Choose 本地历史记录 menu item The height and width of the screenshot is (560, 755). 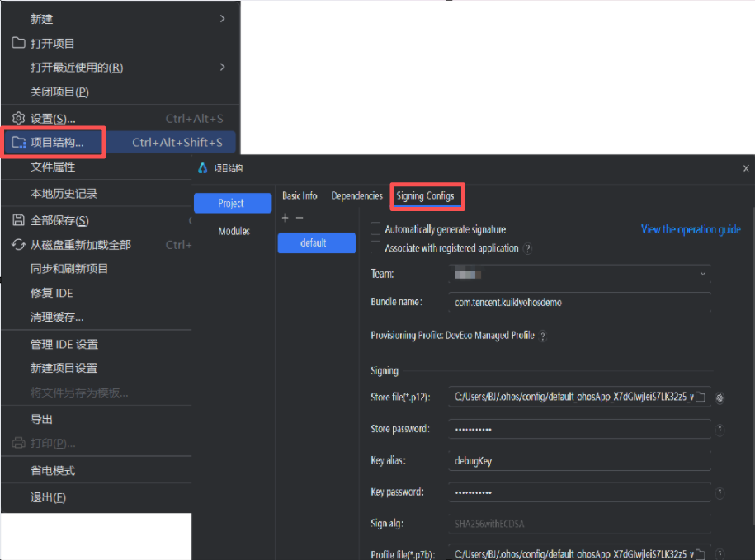click(97, 193)
